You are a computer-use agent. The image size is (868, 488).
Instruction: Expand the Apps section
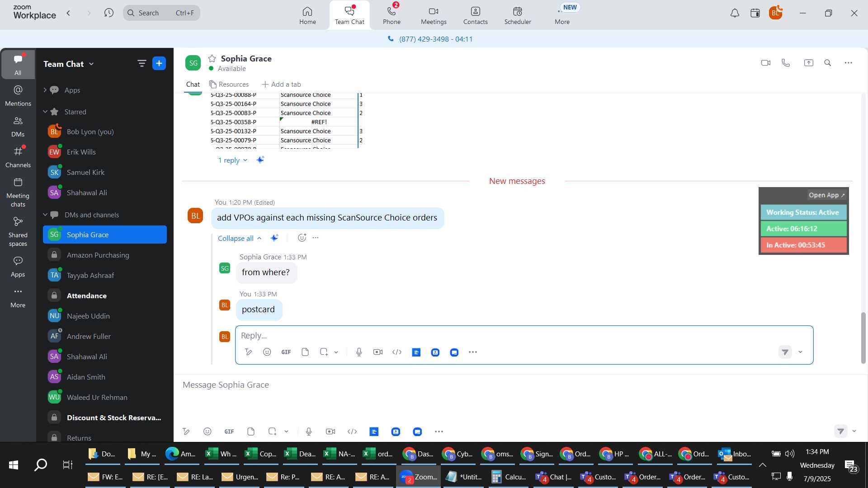point(45,90)
